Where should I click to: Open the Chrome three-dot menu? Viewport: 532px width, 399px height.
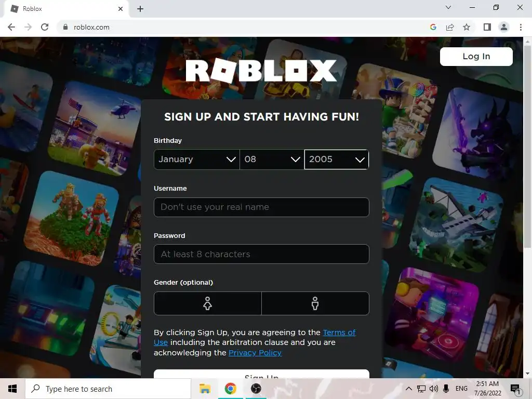pyautogui.click(x=521, y=27)
